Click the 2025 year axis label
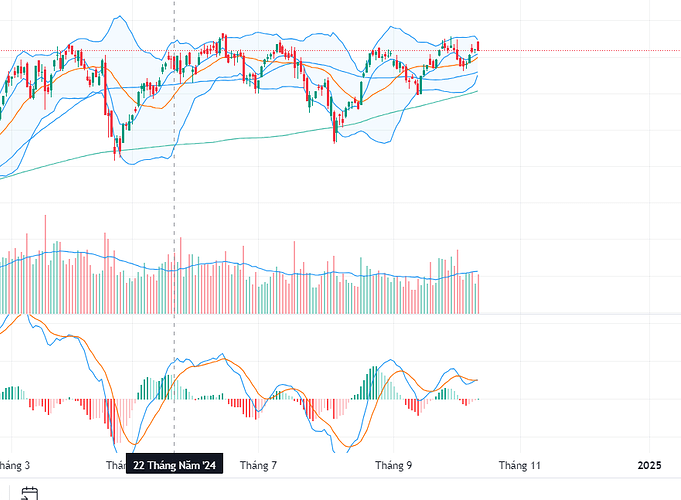Image resolution: width=681 pixels, height=500 pixels. (650, 465)
